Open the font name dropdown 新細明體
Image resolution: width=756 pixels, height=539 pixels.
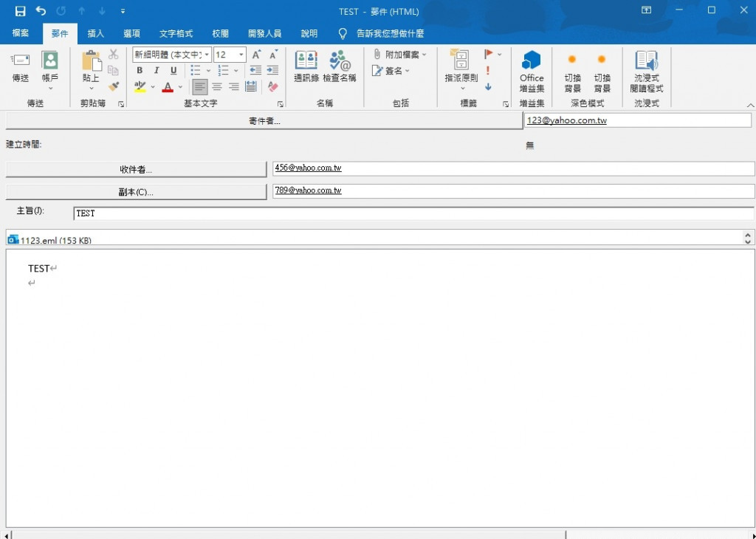207,55
